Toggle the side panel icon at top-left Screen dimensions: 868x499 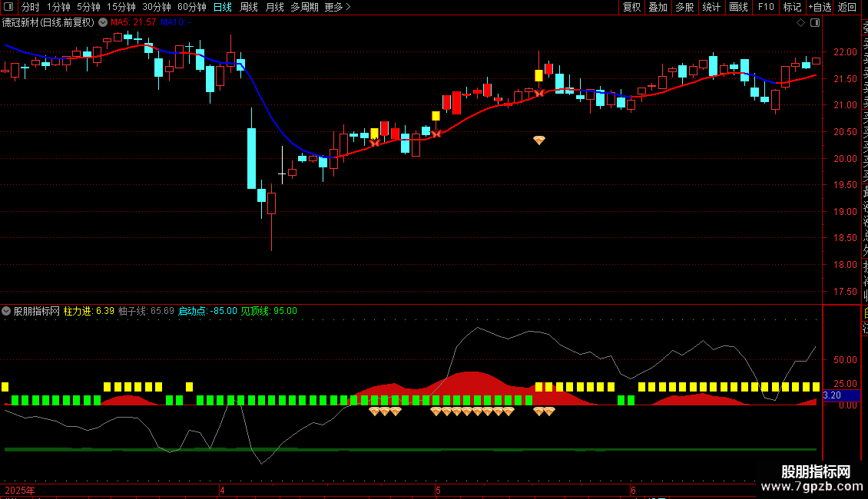point(8,7)
